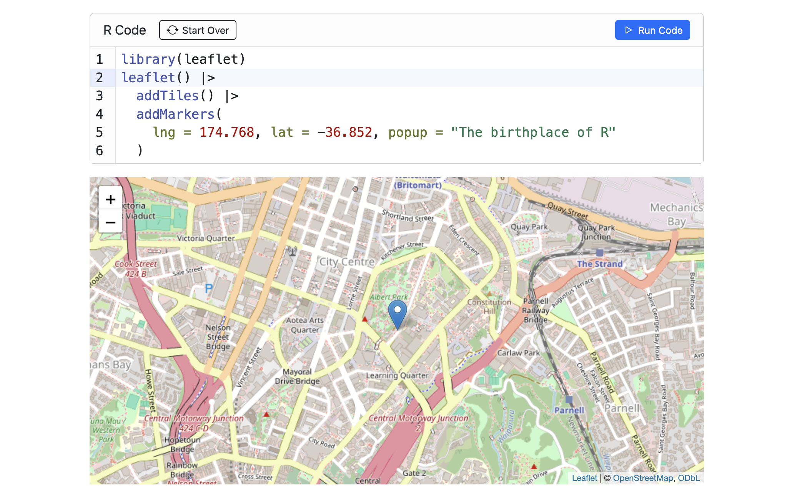This screenshot has height=504, width=812.
Task: Click line number 2 in the gutter
Action: 100,78
